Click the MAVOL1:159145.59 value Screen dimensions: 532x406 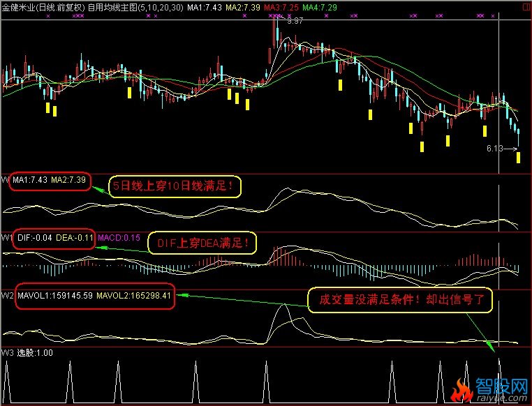(x=55, y=296)
